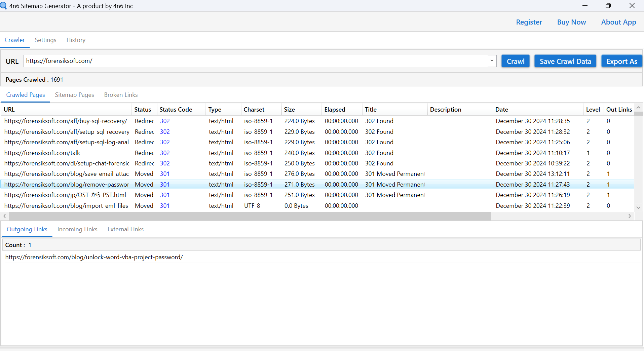Click date December 30 2024 10:39:22
Screen dimensions: 644x351
tap(533, 163)
